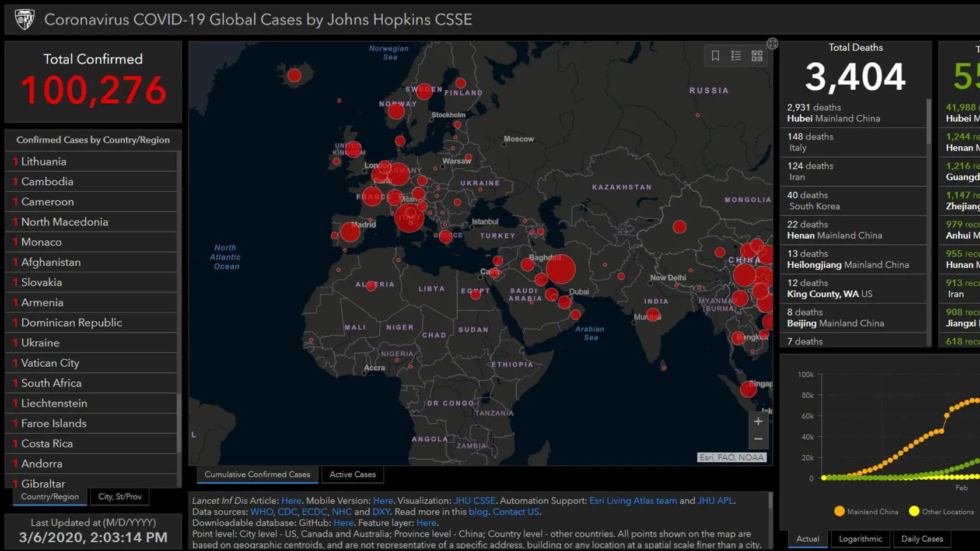Switch to Active Cases tab
Screen dimensions: 980x551
click(x=352, y=475)
